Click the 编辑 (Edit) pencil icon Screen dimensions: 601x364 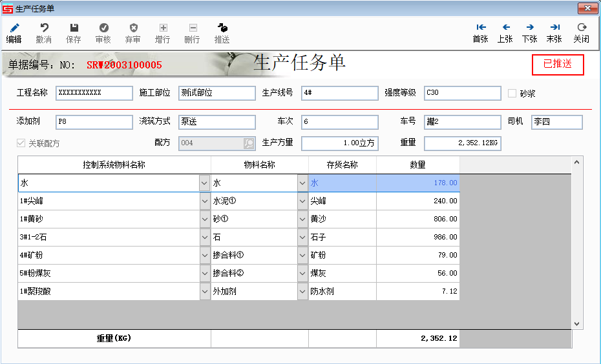pos(14,28)
